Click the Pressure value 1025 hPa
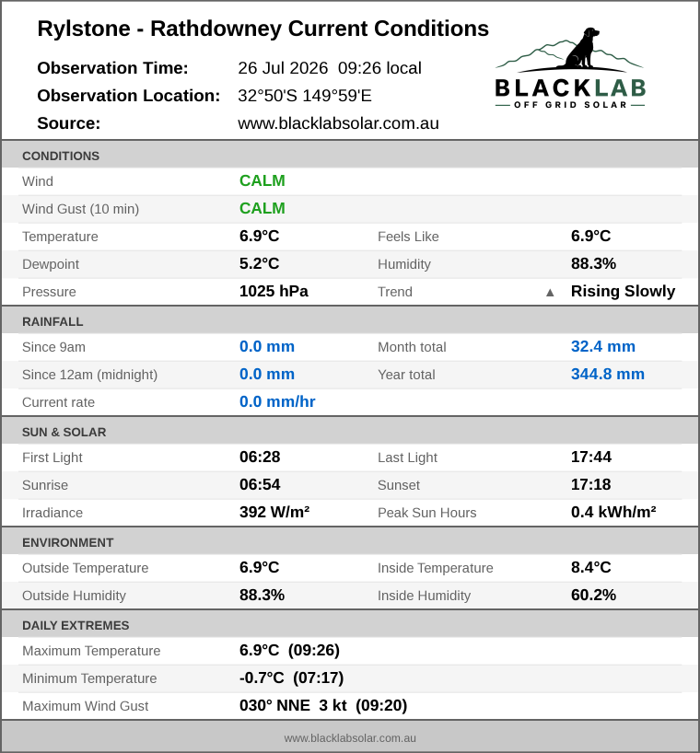Viewport: 700px width, 753px height. 274,292
